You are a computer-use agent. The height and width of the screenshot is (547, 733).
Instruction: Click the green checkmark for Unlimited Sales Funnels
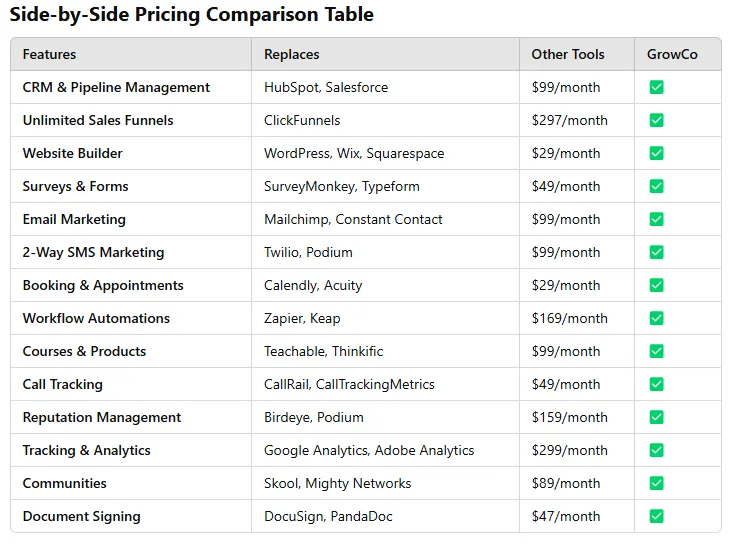[x=656, y=120]
